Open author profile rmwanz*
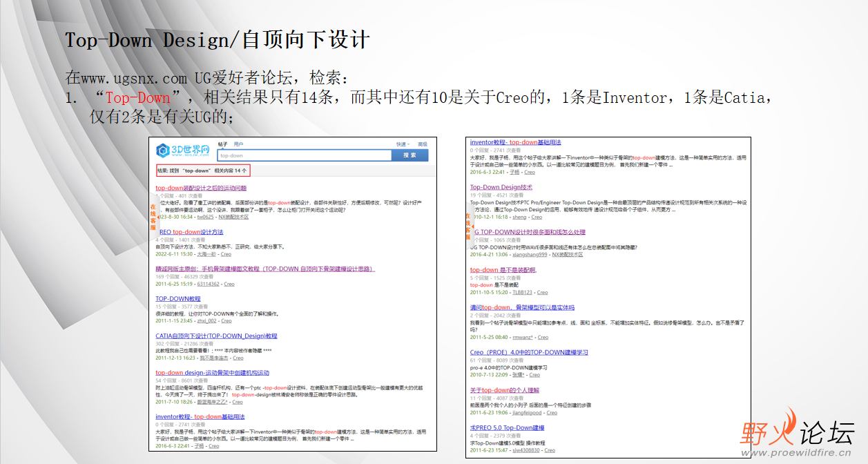Viewport: 868px width, 464px height. pyautogui.click(x=522, y=337)
